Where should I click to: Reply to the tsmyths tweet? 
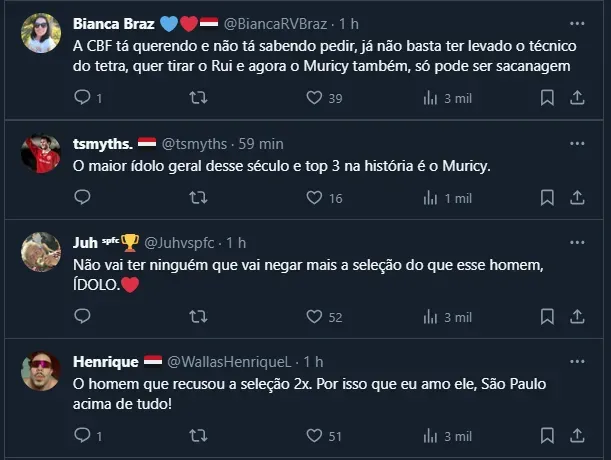[83, 199]
